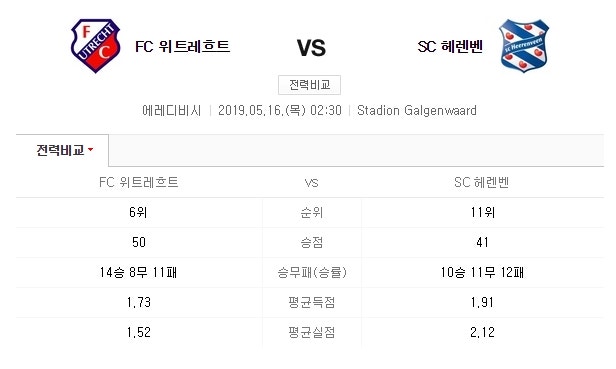Click Utrecht's 14승 8무 11패 record cell
616x369 pixels.
[138, 272]
